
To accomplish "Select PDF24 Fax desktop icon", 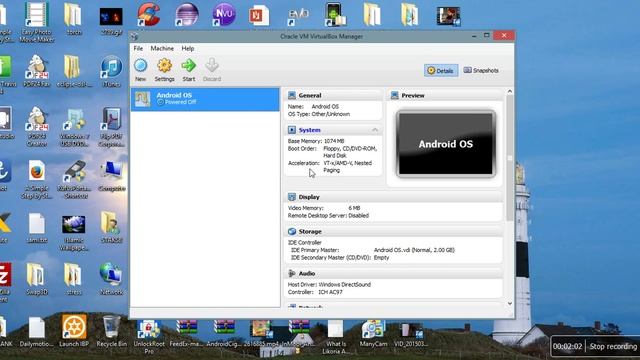I will 37,71.
